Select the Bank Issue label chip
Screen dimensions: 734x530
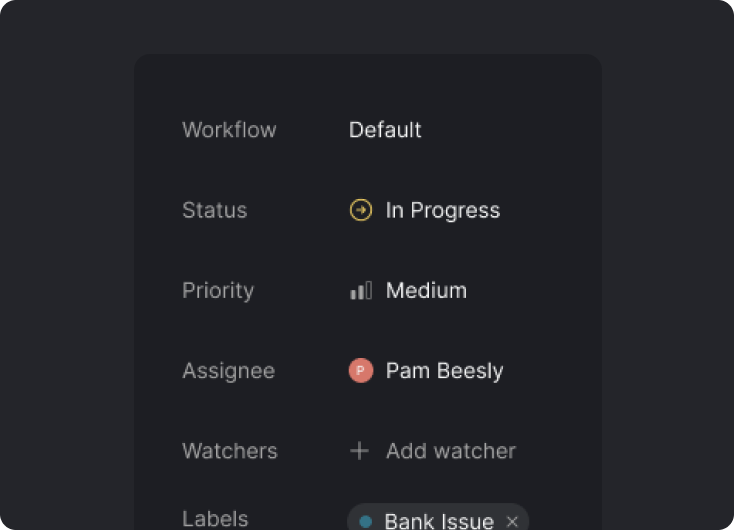(438, 521)
